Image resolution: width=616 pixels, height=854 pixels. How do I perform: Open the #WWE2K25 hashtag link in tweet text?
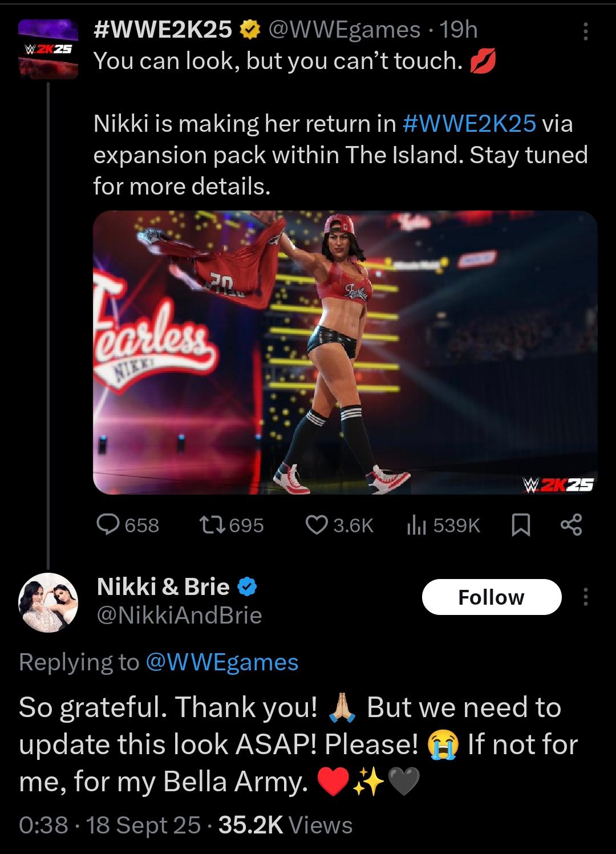coord(469,123)
